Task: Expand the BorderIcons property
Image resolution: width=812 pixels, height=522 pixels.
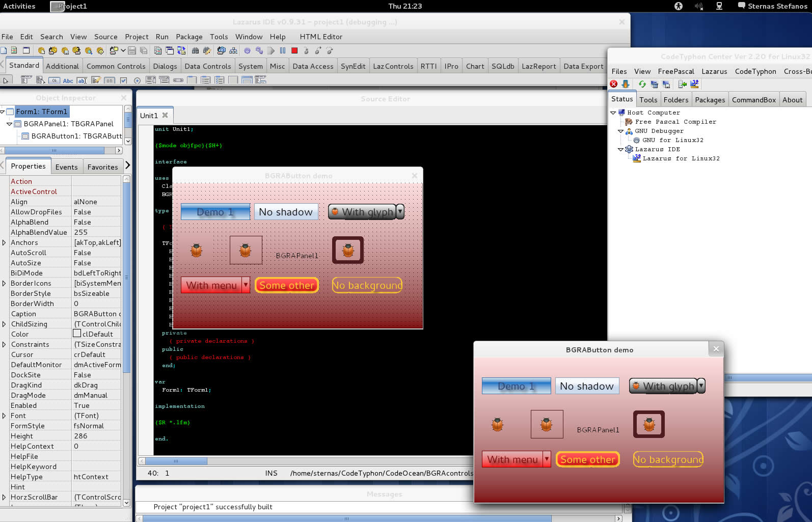Action: pyautogui.click(x=4, y=283)
